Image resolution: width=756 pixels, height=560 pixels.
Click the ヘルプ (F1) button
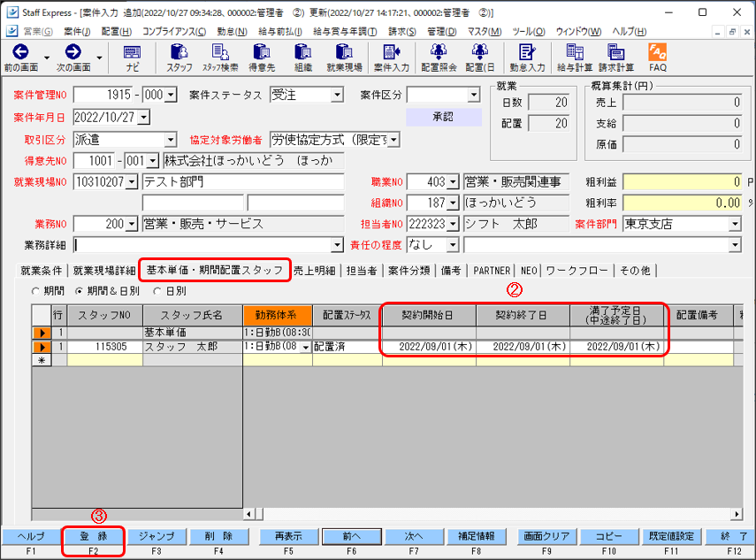(x=31, y=536)
